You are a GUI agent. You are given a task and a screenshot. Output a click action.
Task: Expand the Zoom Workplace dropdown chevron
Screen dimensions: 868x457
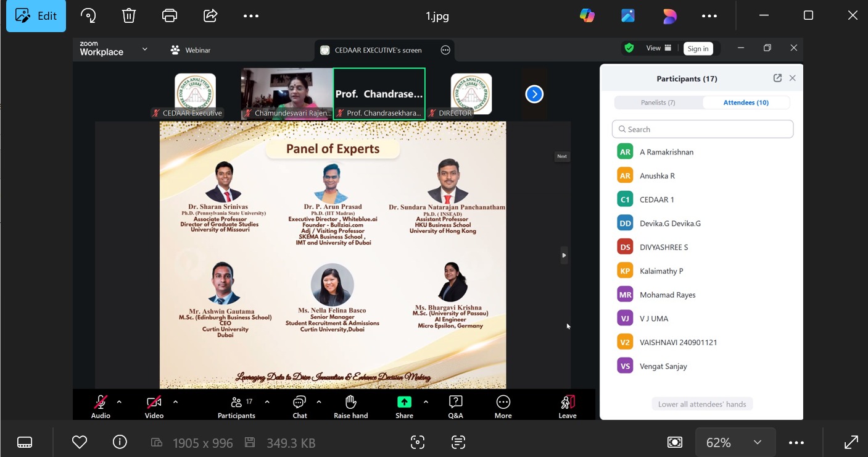[145, 49]
